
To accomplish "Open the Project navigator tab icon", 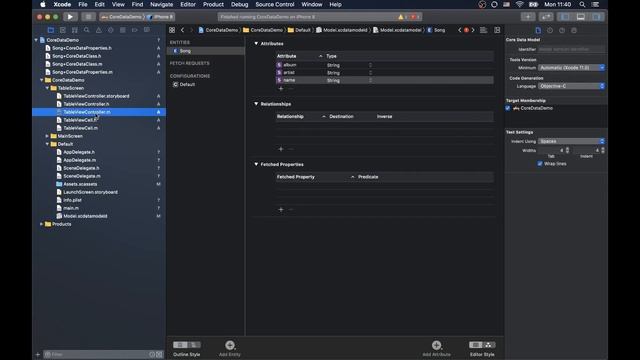I will coord(51,30).
